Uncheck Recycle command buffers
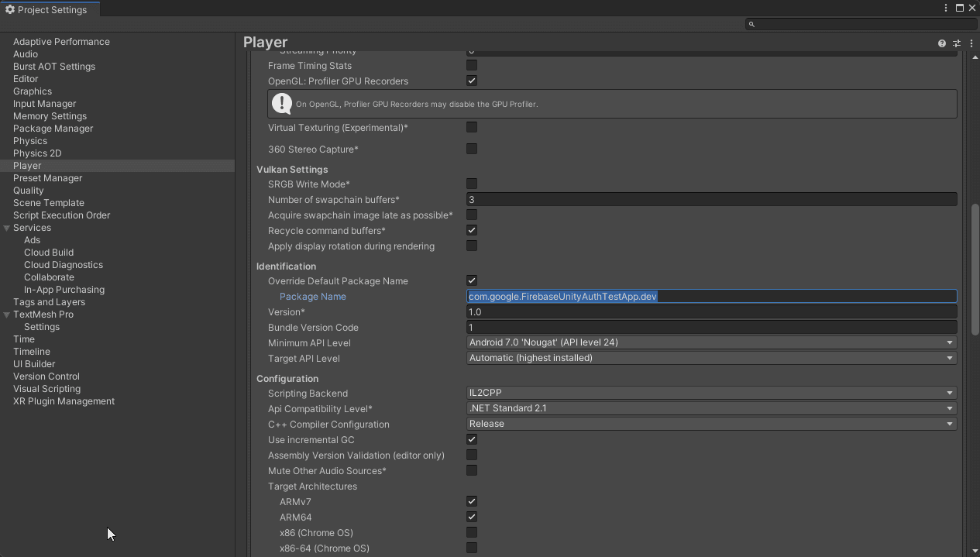980x557 pixels. pyautogui.click(x=471, y=231)
